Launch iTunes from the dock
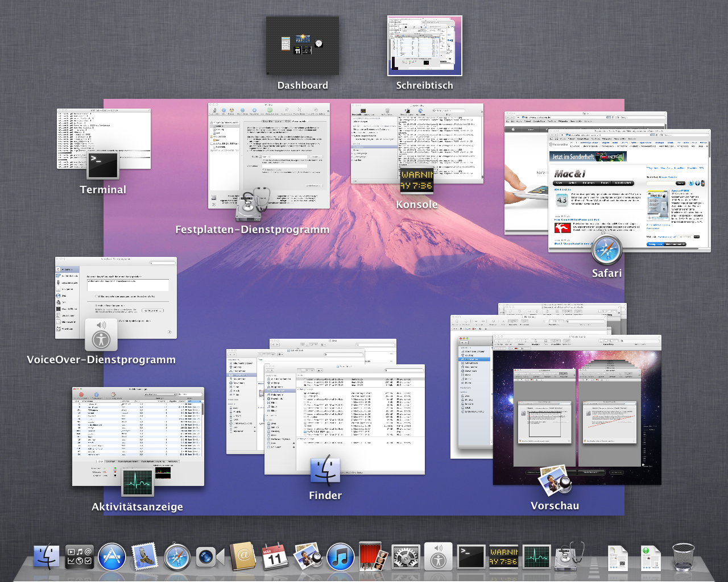Viewport: 728px width, 582px height. point(341,558)
